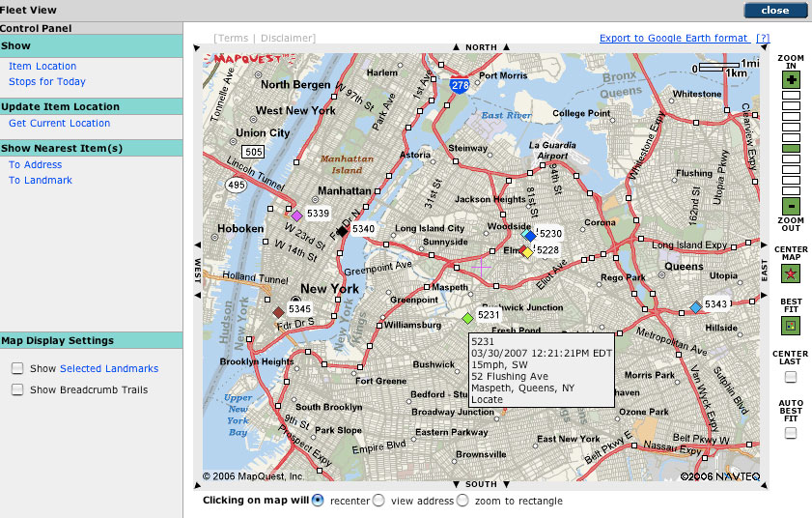Open the Selected Landmarks link
The width and height of the screenshot is (812, 518).
click(x=109, y=368)
